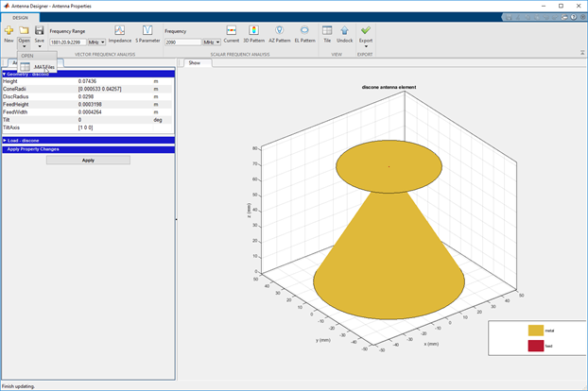The height and width of the screenshot is (391, 588).
Task: Open Frequency Range MHz unit dropdown
Action: coord(97,42)
